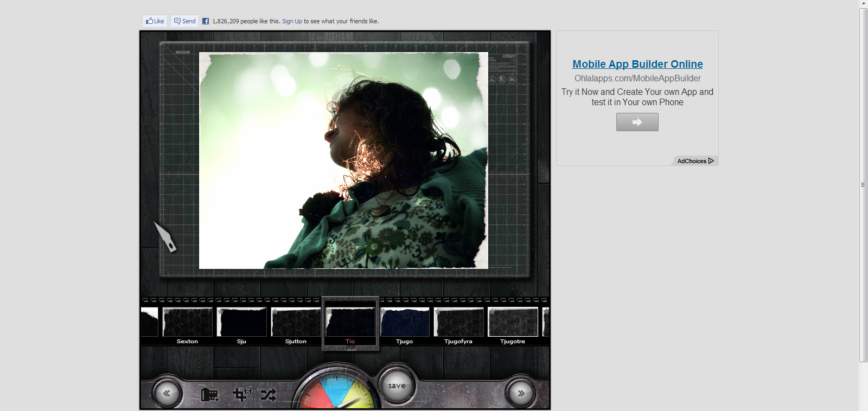This screenshot has width=868, height=411.
Task: Click the blue segment of the dial
Action: point(336,388)
